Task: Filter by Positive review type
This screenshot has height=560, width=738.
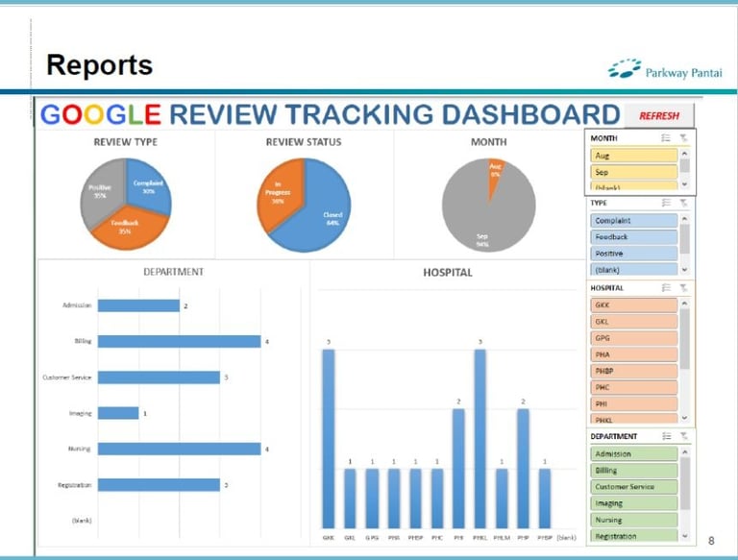Action: (x=633, y=254)
